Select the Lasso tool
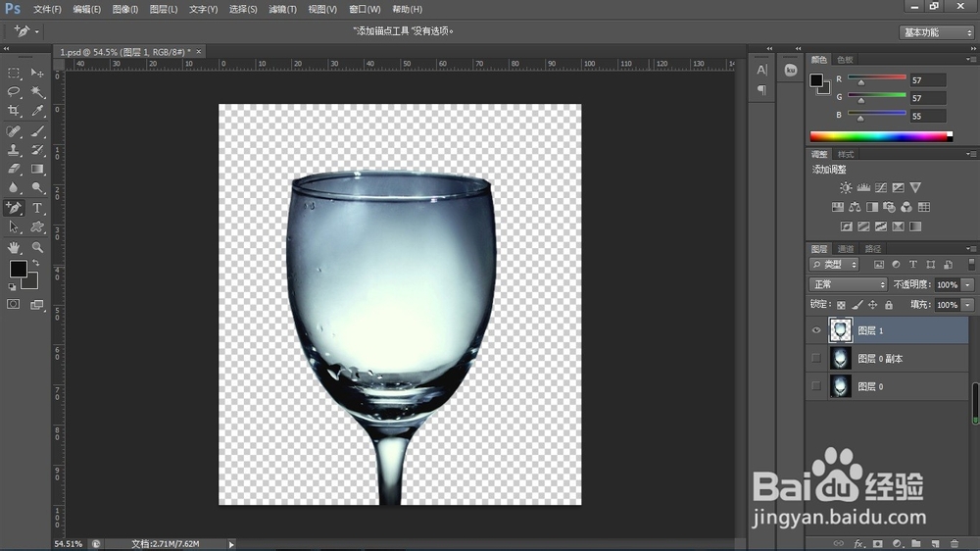980x551 pixels. pyautogui.click(x=15, y=91)
